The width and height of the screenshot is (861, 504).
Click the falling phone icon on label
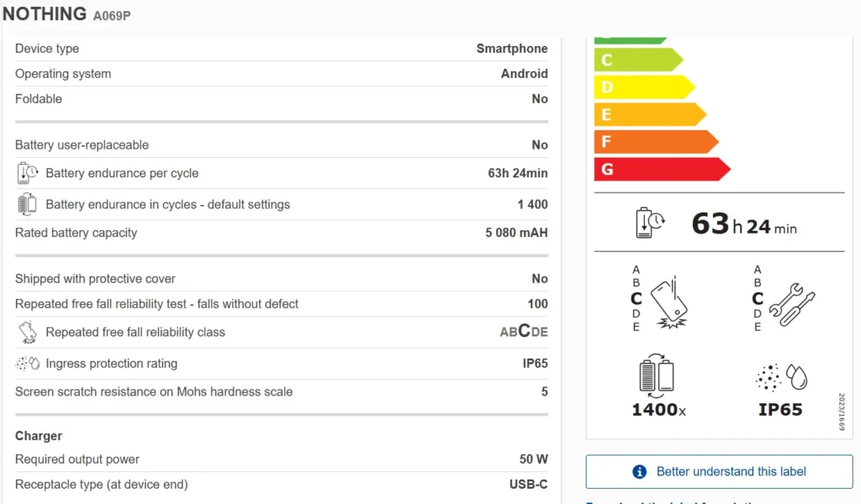(x=668, y=299)
